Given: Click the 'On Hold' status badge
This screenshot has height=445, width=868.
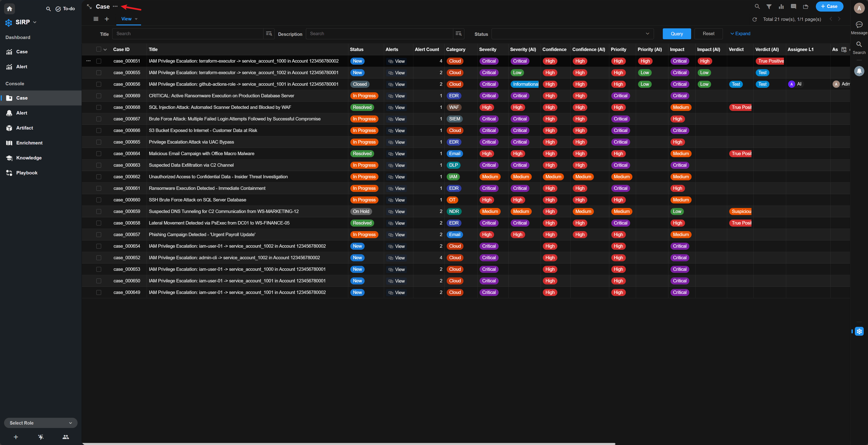Looking at the screenshot, I should [x=361, y=211].
